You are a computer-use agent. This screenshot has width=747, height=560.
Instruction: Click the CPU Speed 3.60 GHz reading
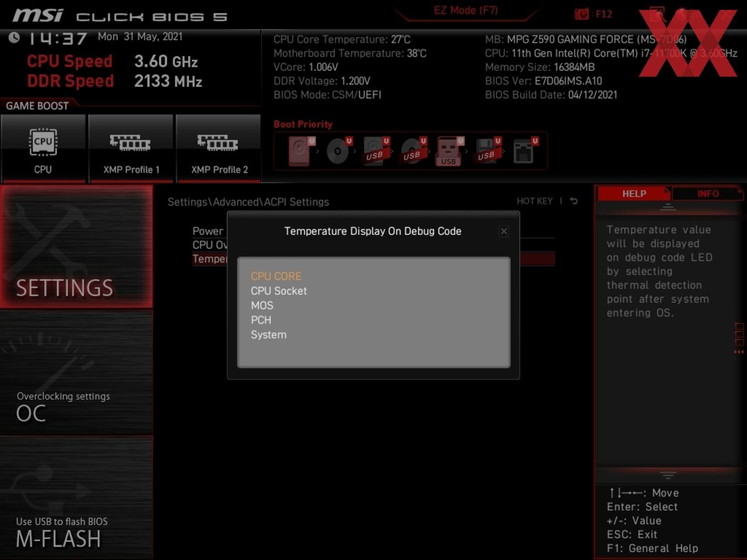[x=112, y=61]
